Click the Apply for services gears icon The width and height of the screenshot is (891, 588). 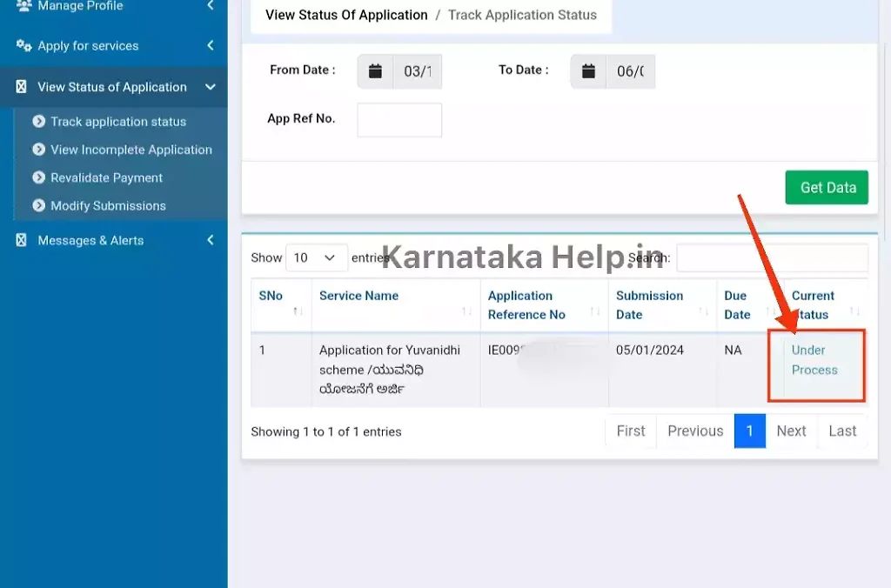coord(23,45)
